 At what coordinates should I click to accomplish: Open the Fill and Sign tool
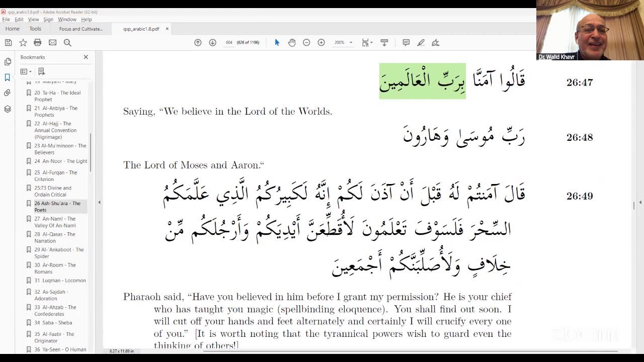point(436,43)
